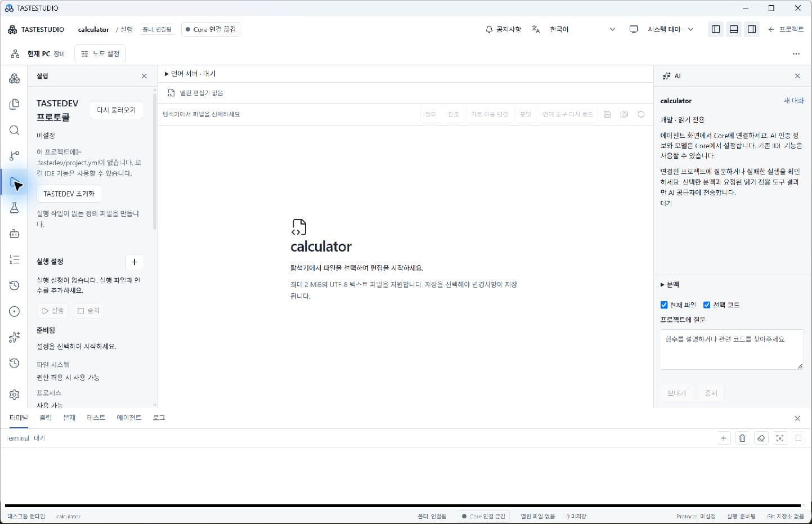Toggle the left sidebar layout icon

pos(716,29)
